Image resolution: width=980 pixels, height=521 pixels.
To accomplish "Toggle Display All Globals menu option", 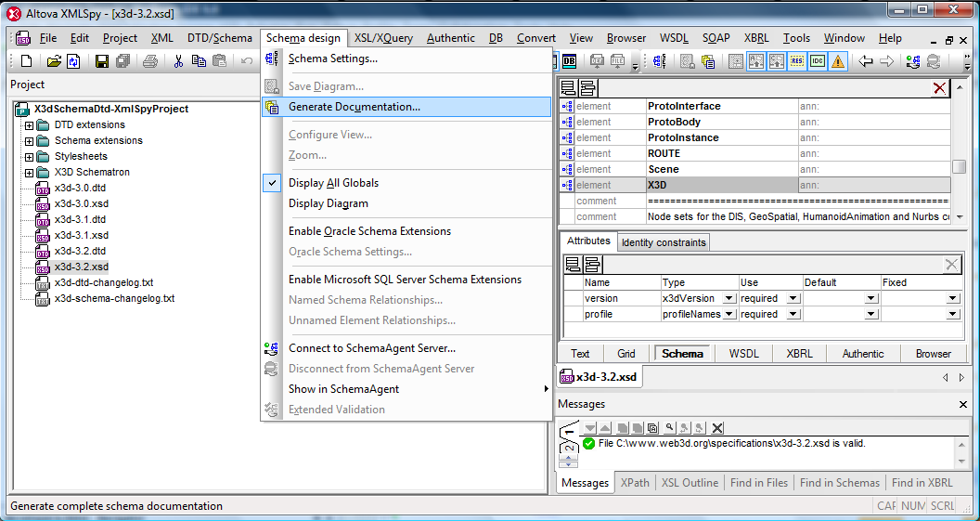I will tap(333, 183).
